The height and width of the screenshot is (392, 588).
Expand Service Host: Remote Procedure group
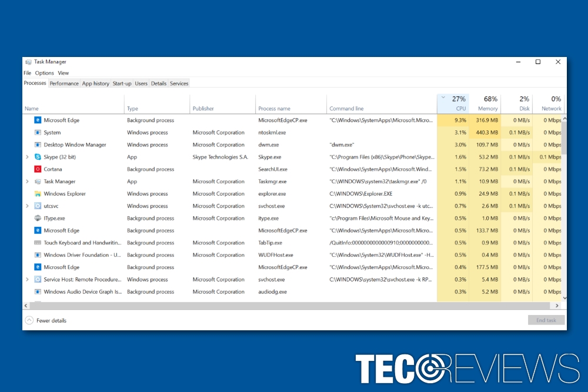coord(27,279)
